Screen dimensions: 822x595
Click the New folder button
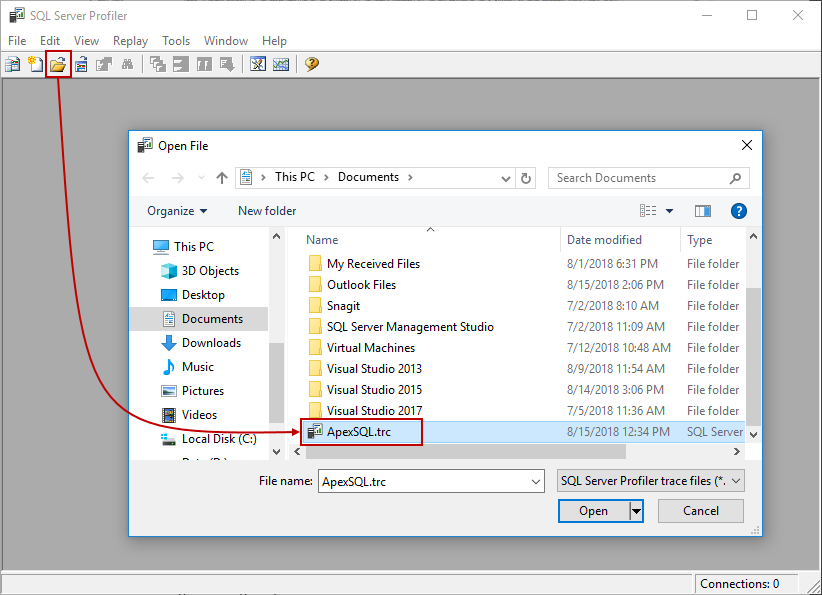tap(267, 211)
